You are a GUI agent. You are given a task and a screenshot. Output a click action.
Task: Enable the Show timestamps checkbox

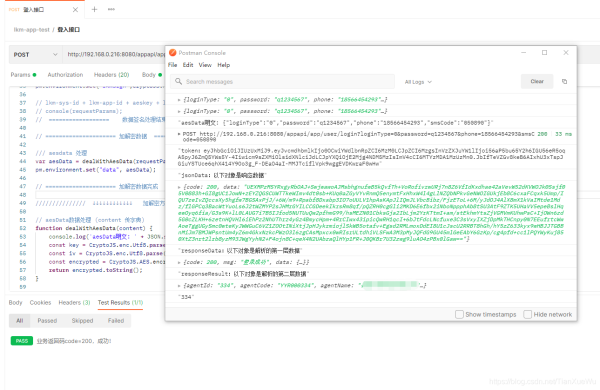(x=459, y=314)
